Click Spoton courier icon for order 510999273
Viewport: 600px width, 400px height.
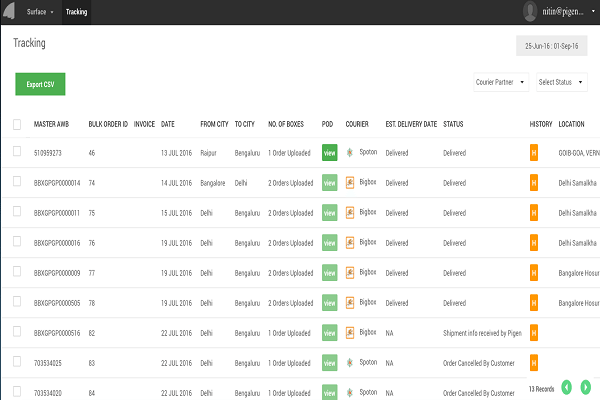350,153
